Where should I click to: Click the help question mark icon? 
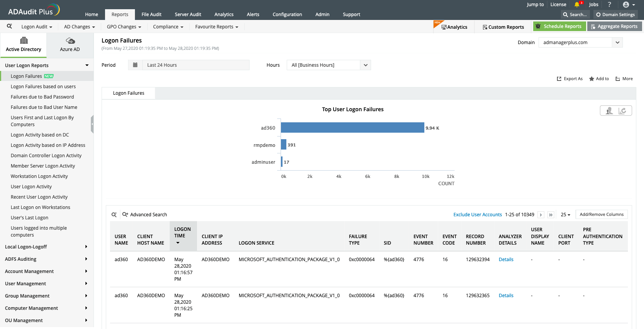[x=609, y=5]
